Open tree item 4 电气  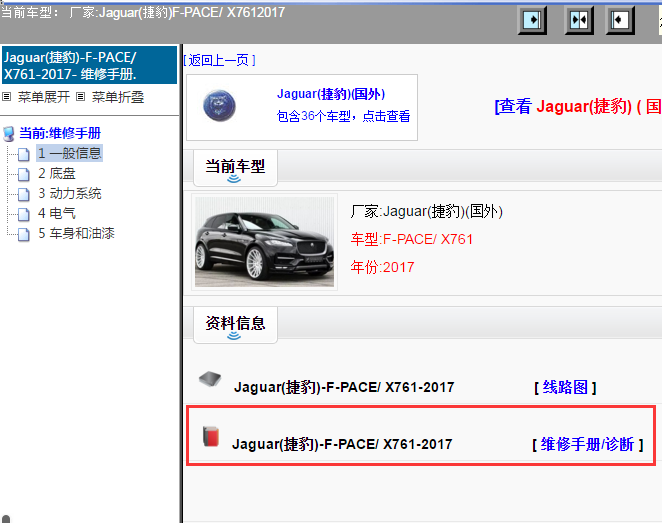click(x=57, y=213)
